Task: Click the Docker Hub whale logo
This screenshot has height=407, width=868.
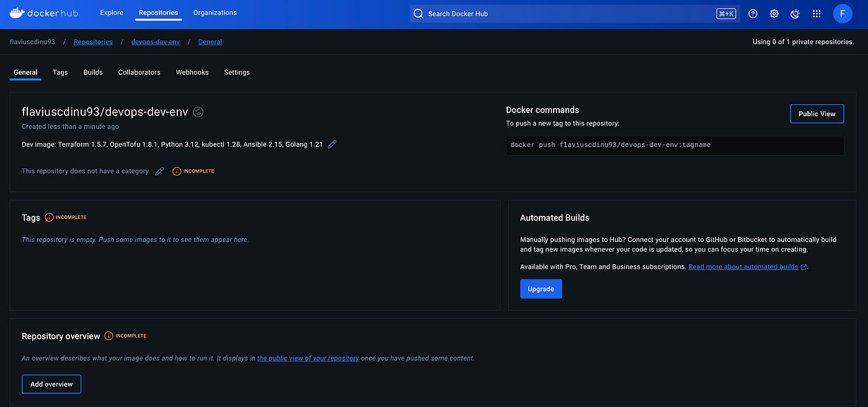Action: click(45, 13)
